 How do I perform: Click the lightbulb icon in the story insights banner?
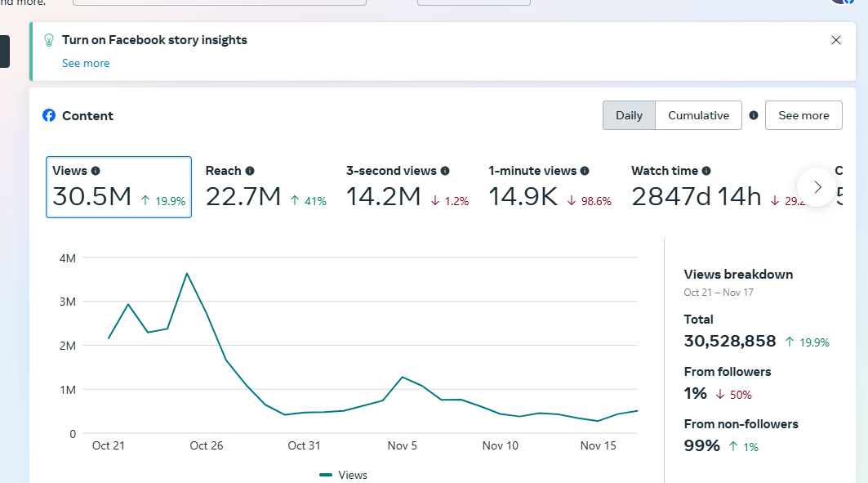49,40
